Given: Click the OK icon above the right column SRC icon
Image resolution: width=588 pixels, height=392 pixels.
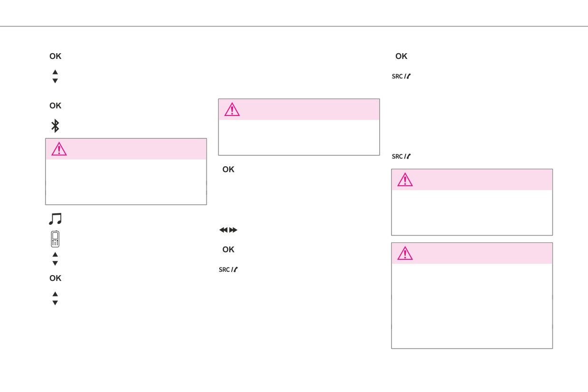Looking at the screenshot, I should 401,56.
